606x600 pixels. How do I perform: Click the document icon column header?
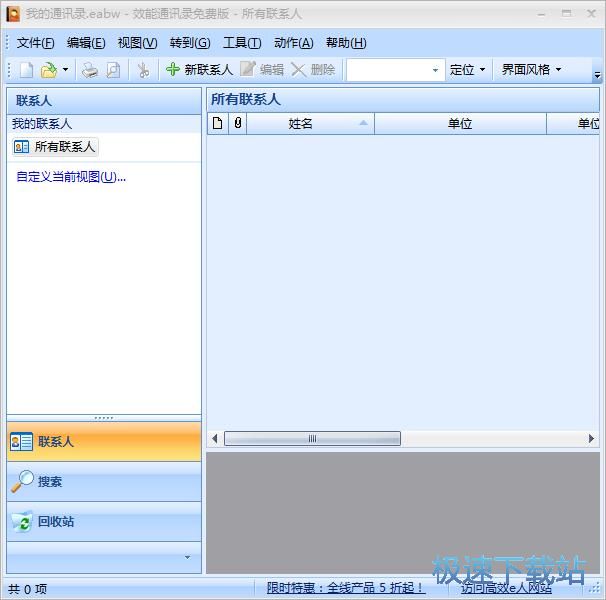pos(218,124)
